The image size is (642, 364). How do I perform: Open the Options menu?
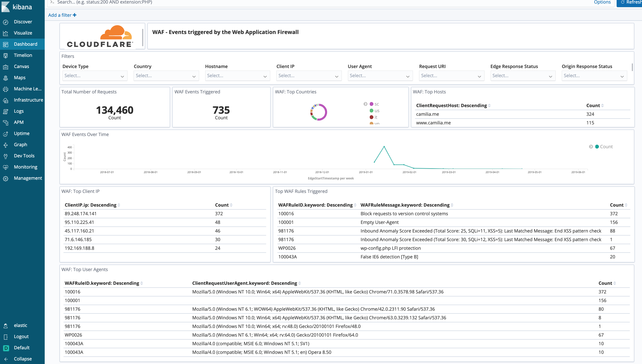[602, 2]
